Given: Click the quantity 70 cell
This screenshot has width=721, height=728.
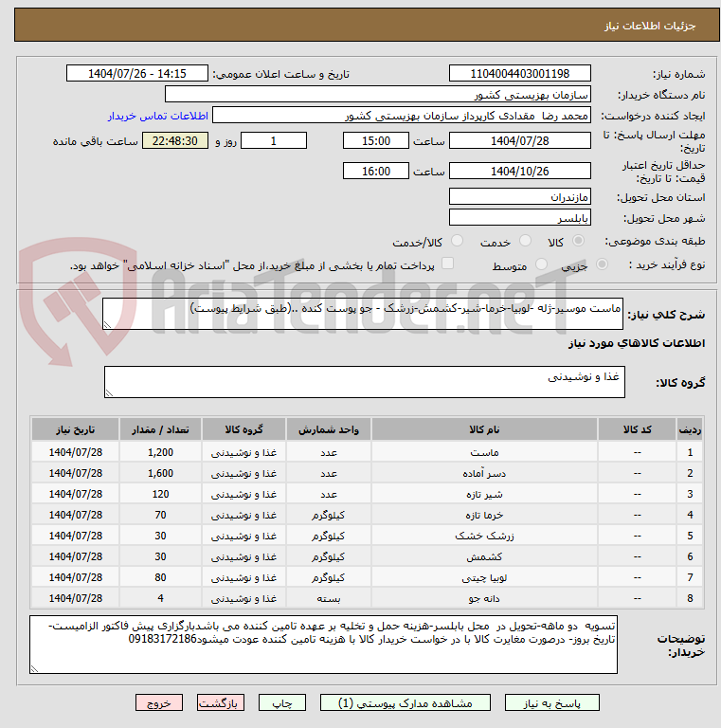Looking at the screenshot, I should [x=160, y=515].
